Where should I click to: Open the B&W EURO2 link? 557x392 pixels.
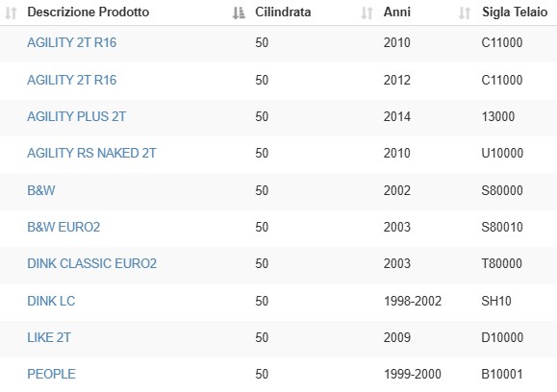pyautogui.click(x=63, y=227)
